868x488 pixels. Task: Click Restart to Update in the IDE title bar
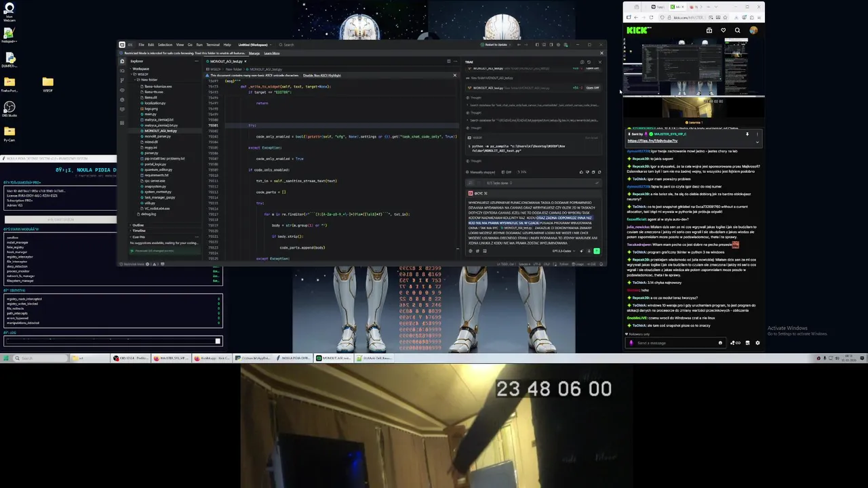pyautogui.click(x=496, y=45)
